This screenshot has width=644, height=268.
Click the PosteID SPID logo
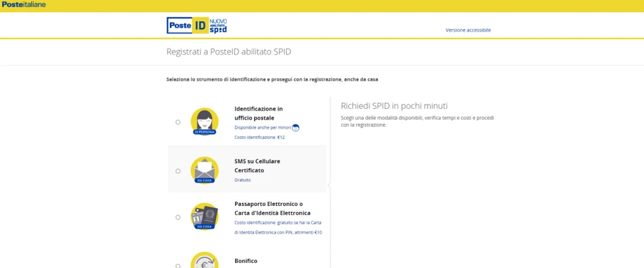tap(197, 26)
